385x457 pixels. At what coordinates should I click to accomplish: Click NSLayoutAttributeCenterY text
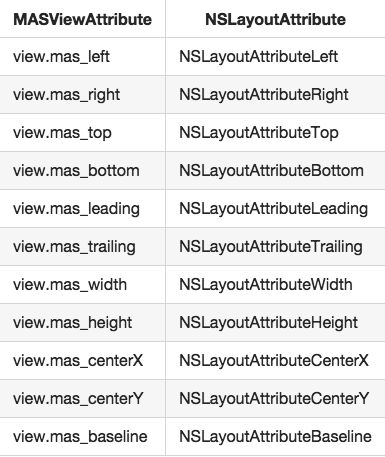point(274,399)
